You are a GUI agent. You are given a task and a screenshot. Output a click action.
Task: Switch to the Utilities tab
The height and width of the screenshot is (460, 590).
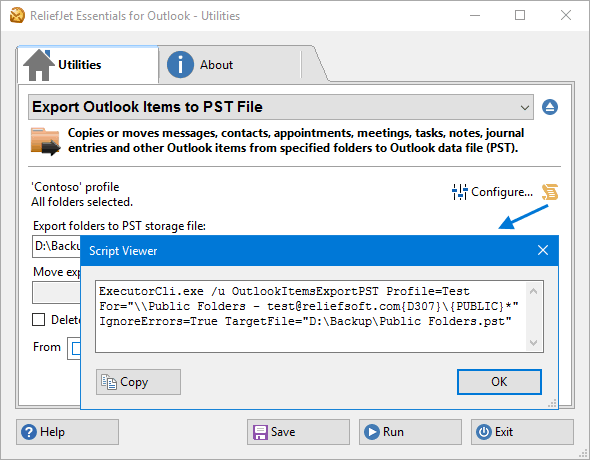pos(88,65)
